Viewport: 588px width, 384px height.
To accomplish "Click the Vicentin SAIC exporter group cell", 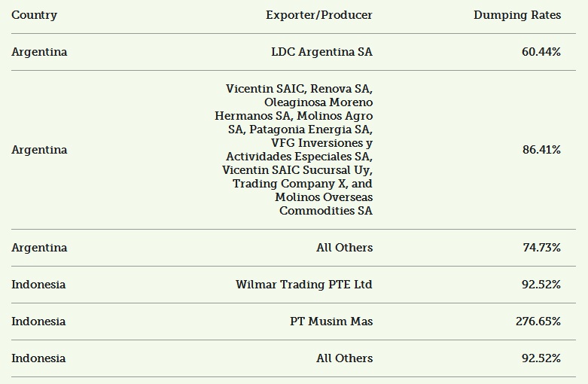I will [x=294, y=150].
